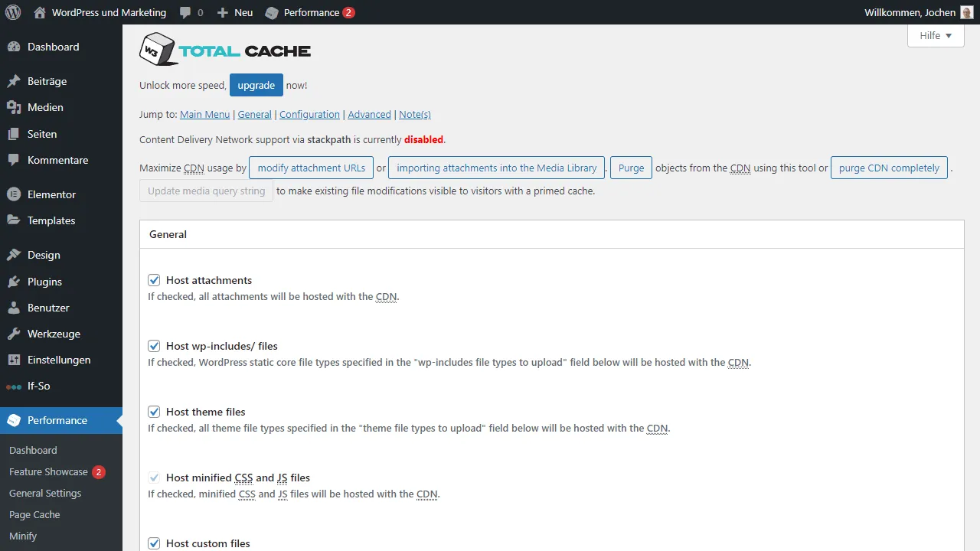
Task: Jump to Note(s) link
Action: (x=415, y=114)
